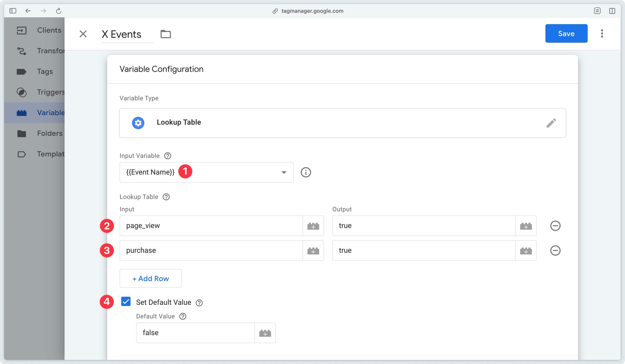The image size is (625, 364).
Task: Click the Lookup Table gear type icon
Action: click(x=138, y=123)
